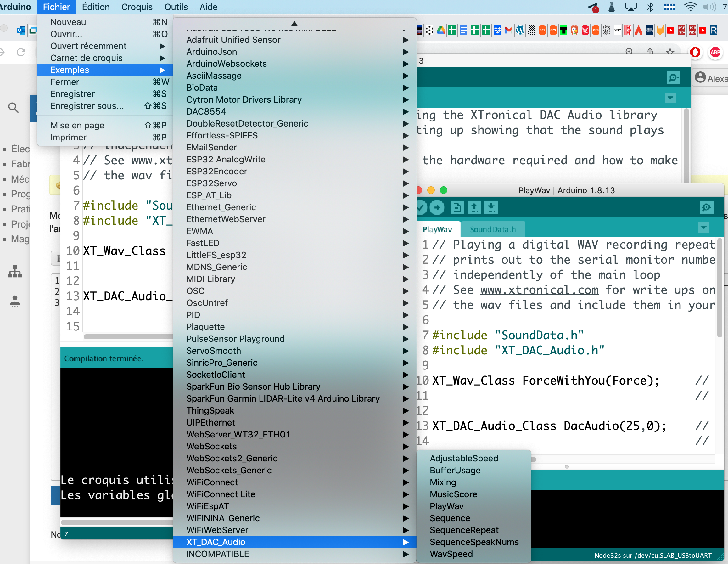Image resolution: width=728 pixels, height=564 pixels.
Task: Click the Upload arrow button in PlayWav window
Action: tap(437, 207)
